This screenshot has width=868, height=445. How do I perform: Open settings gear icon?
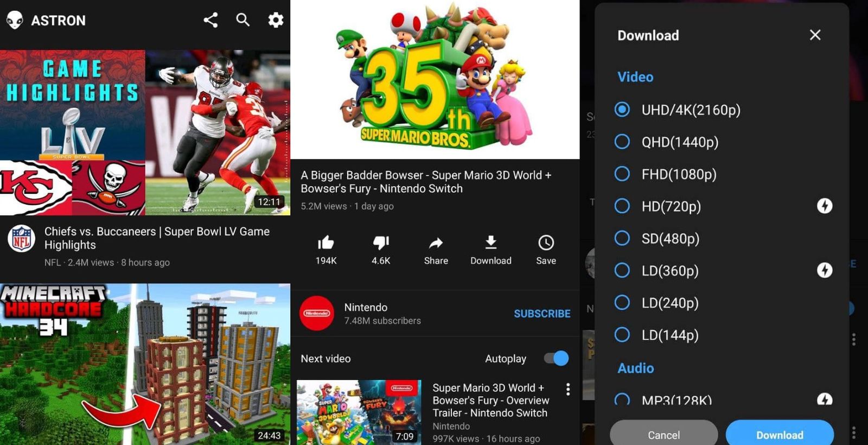point(276,20)
